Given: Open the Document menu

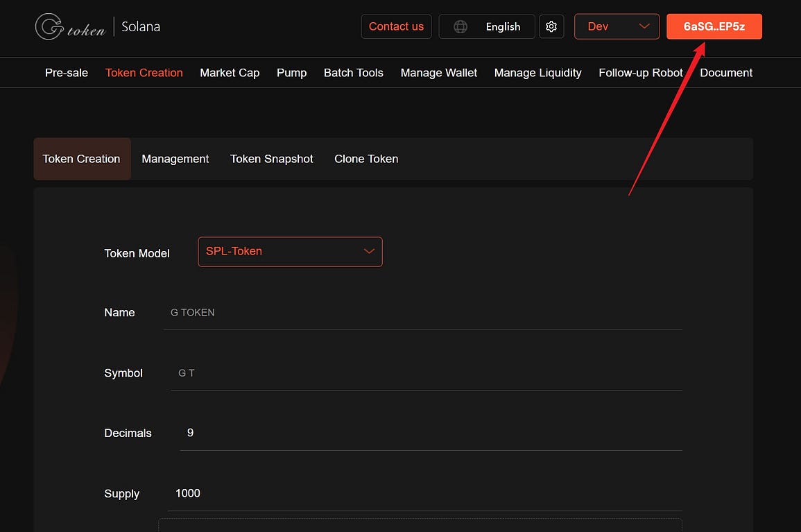Looking at the screenshot, I should pos(726,73).
